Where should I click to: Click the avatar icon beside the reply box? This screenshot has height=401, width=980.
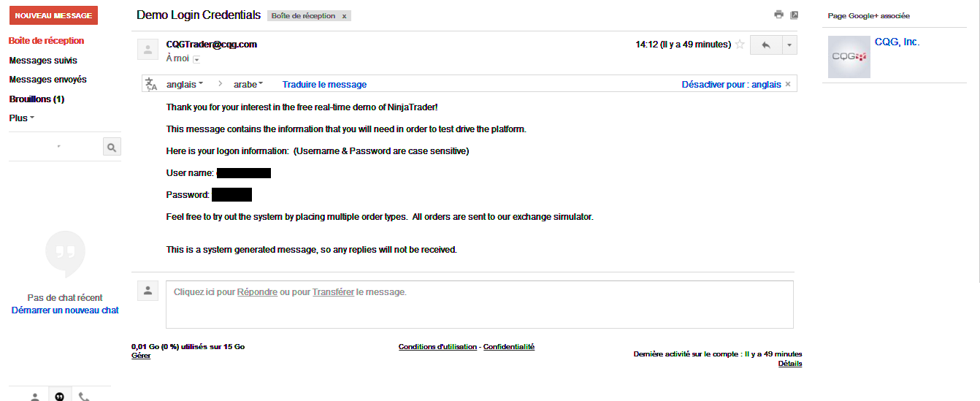coord(148,291)
